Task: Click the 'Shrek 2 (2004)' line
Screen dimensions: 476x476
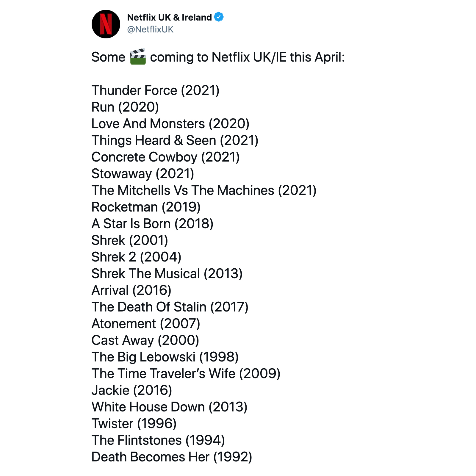Action: [137, 257]
